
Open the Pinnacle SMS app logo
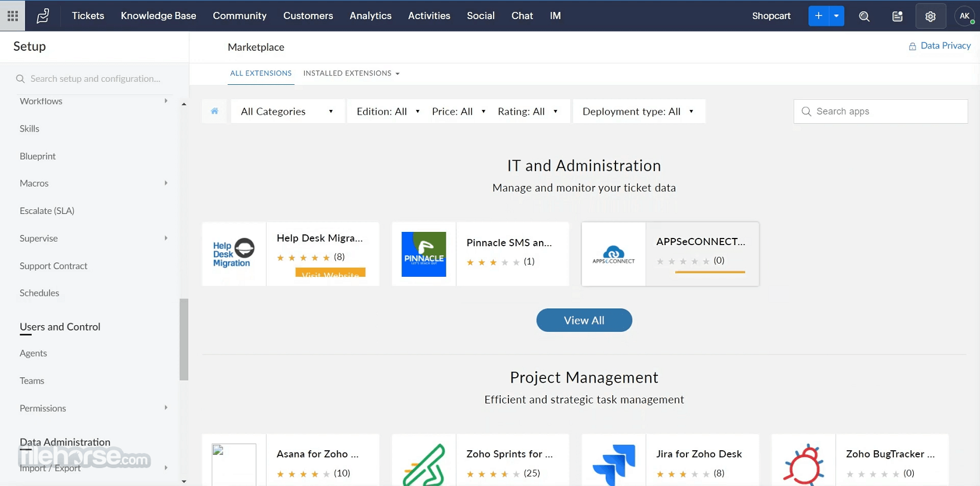(x=424, y=254)
